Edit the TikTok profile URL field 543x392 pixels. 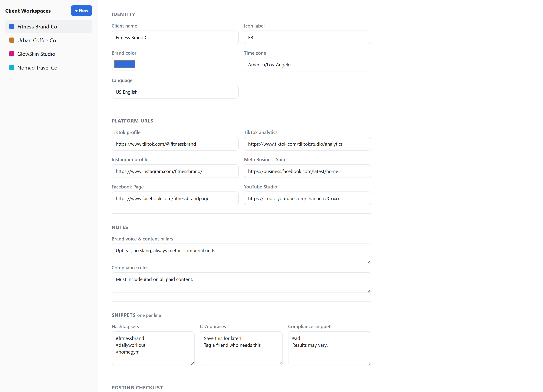click(x=175, y=144)
